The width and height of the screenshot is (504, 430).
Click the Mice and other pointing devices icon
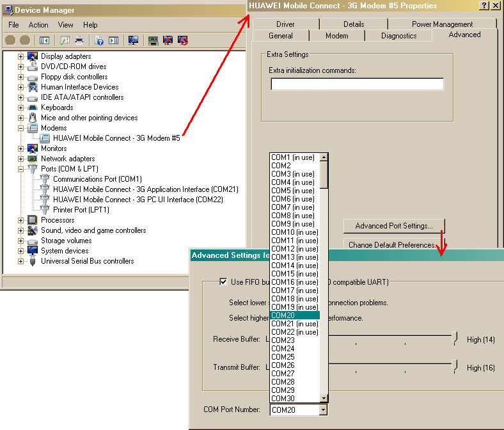(x=33, y=117)
